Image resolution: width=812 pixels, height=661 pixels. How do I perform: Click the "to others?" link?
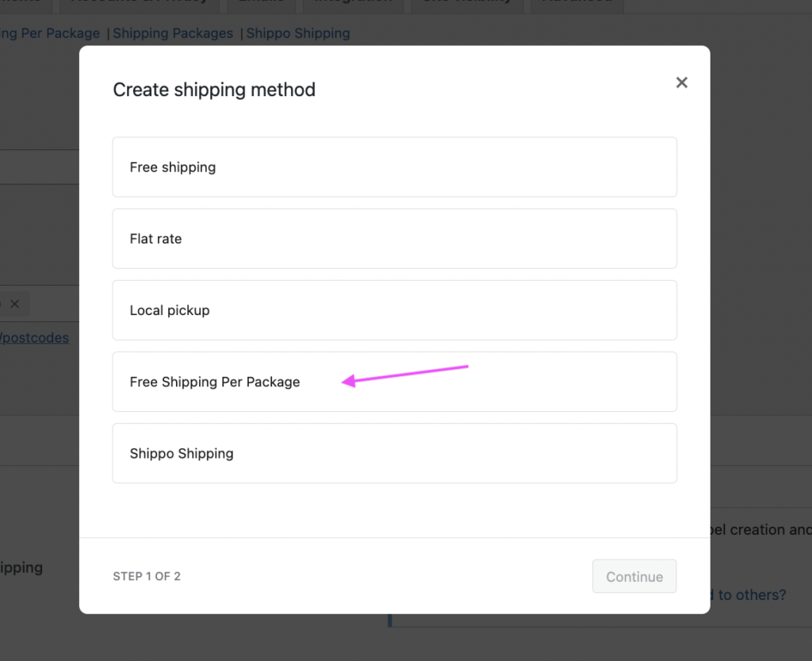[750, 594]
